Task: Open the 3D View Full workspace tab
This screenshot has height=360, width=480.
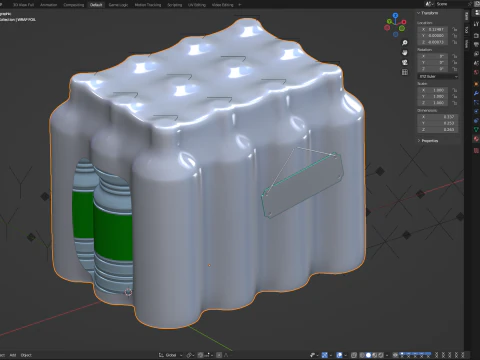Action: coord(23,5)
